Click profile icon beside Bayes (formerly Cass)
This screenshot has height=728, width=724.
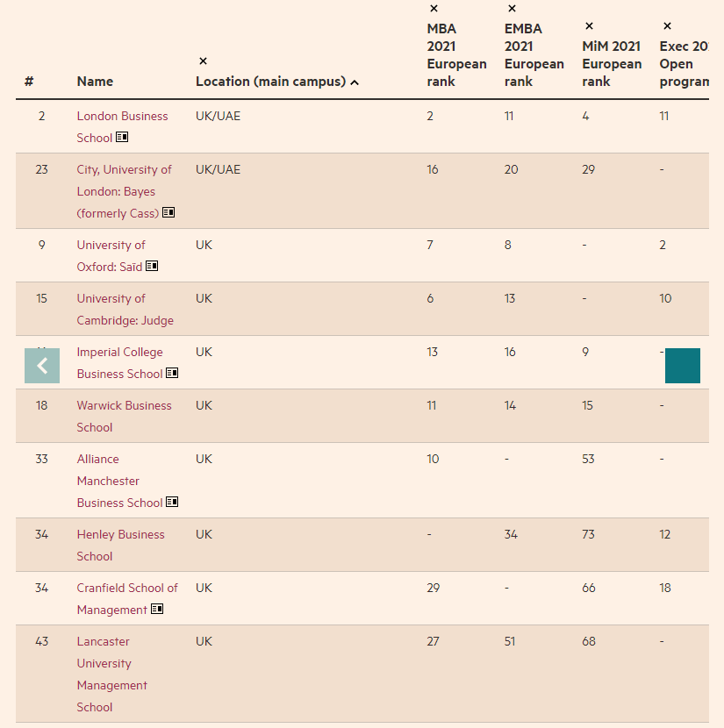[168, 213]
